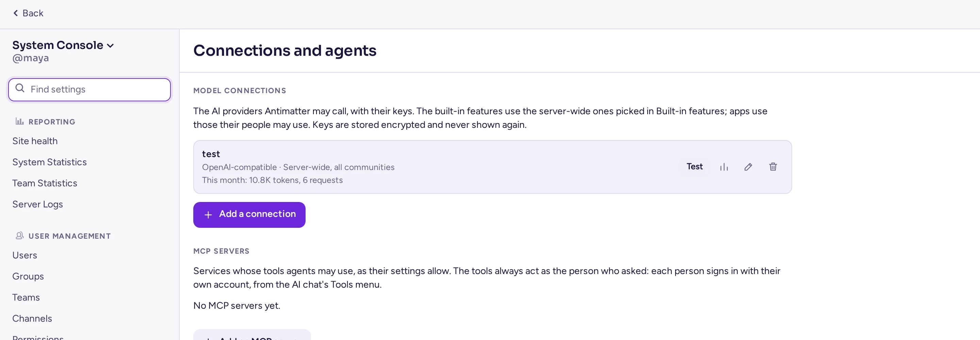Expand the System Console dropdown chevron

[x=110, y=46]
